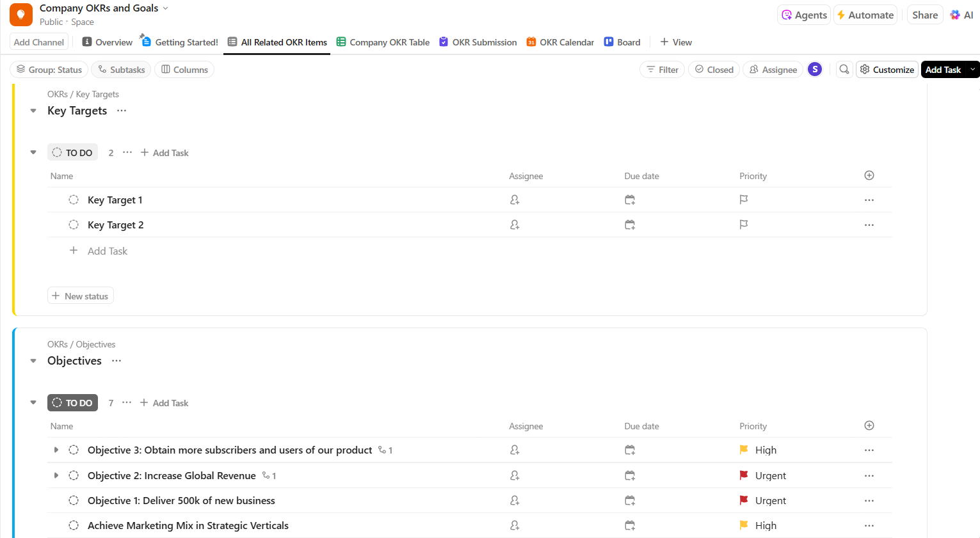Click the Share button
The image size is (980, 538).
click(x=925, y=15)
